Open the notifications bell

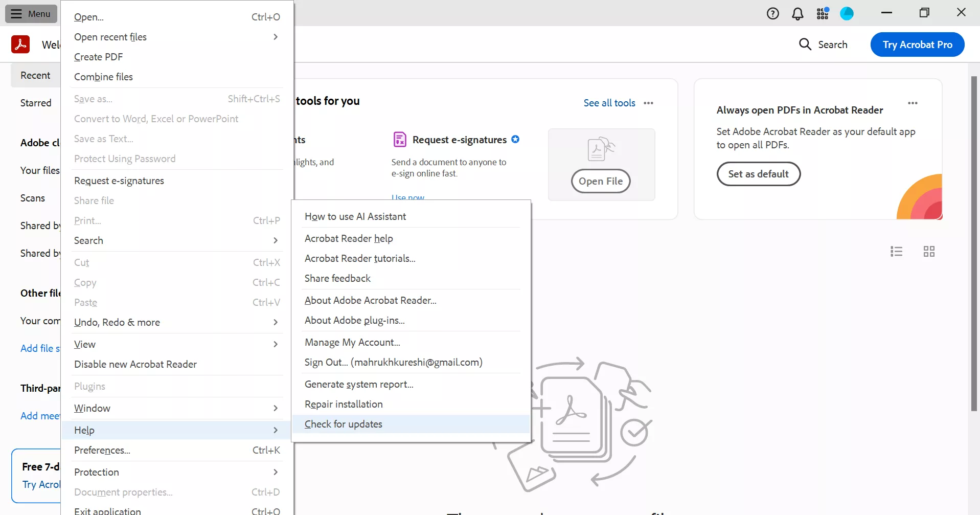798,13
